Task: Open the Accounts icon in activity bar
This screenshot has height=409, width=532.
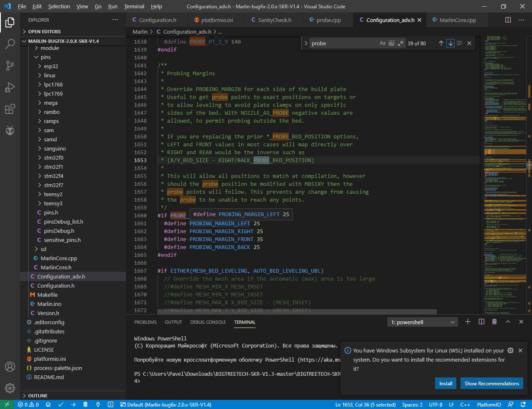Action: 10,367
